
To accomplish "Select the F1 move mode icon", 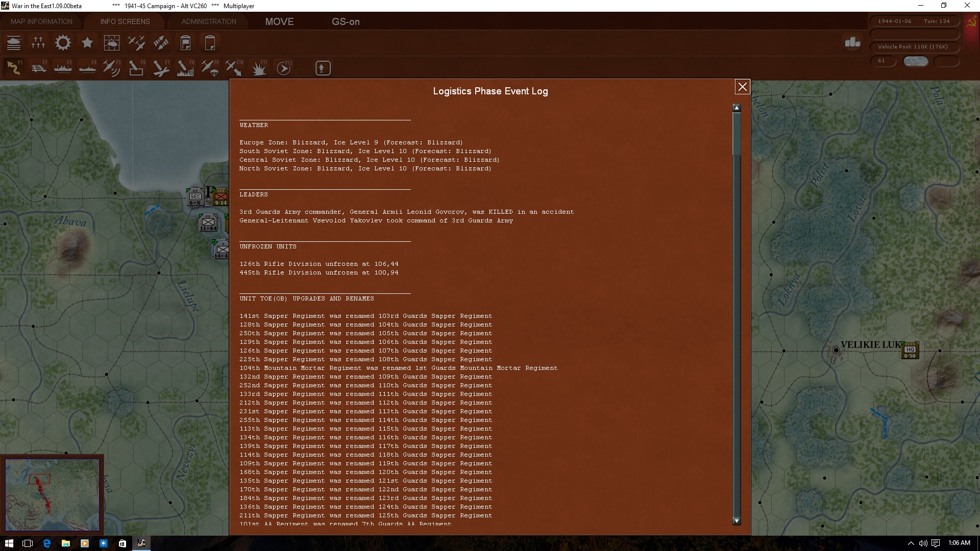I will (x=14, y=68).
